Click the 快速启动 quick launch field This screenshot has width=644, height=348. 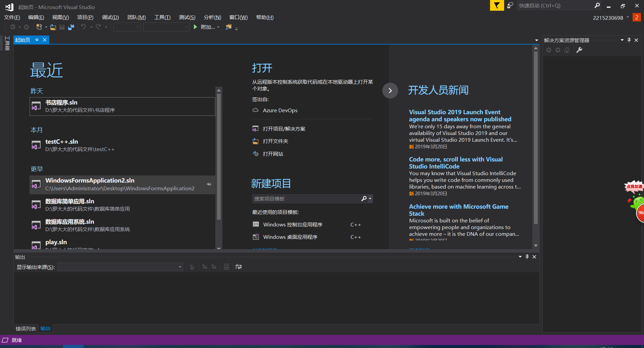[555, 5]
